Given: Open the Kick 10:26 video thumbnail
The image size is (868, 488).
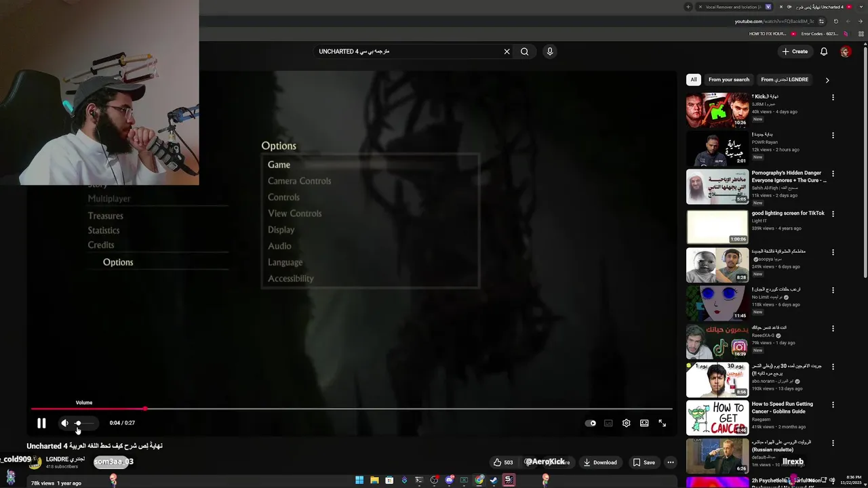Looking at the screenshot, I should (x=717, y=110).
